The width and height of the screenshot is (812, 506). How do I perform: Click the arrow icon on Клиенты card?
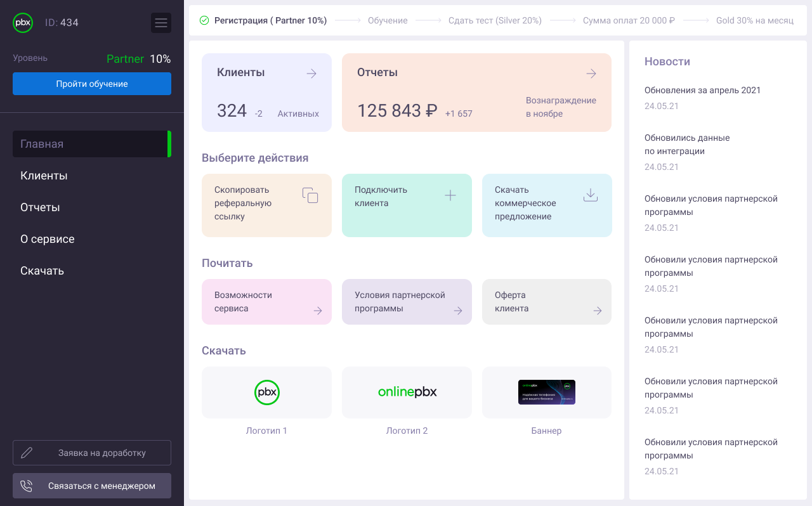pos(311,73)
